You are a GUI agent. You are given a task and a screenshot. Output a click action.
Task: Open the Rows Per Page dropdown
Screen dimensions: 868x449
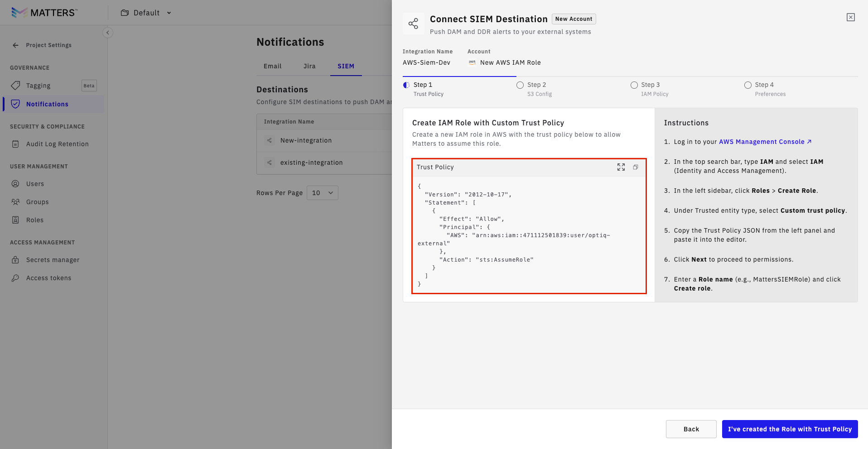tap(322, 193)
